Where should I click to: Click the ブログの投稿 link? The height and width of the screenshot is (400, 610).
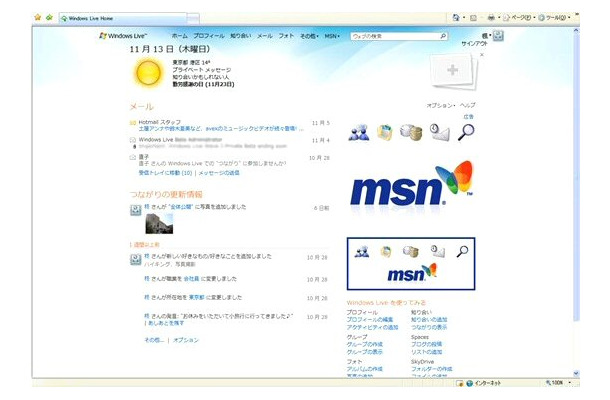pos(426,344)
